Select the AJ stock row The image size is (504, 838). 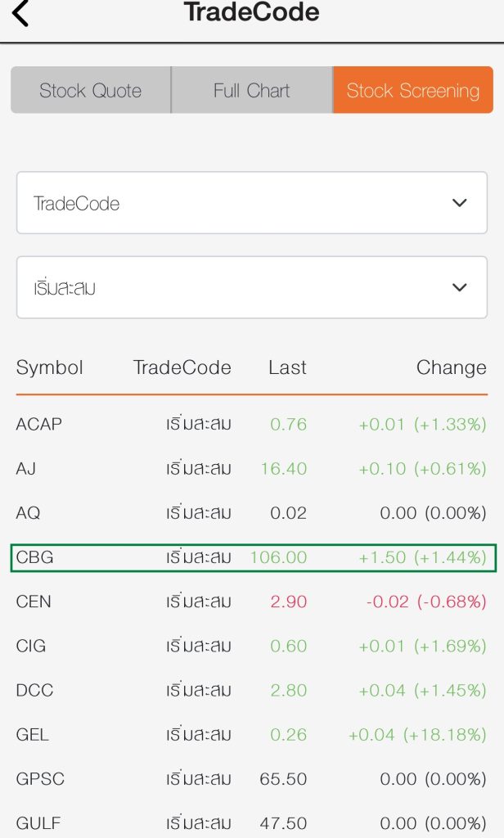click(252, 469)
